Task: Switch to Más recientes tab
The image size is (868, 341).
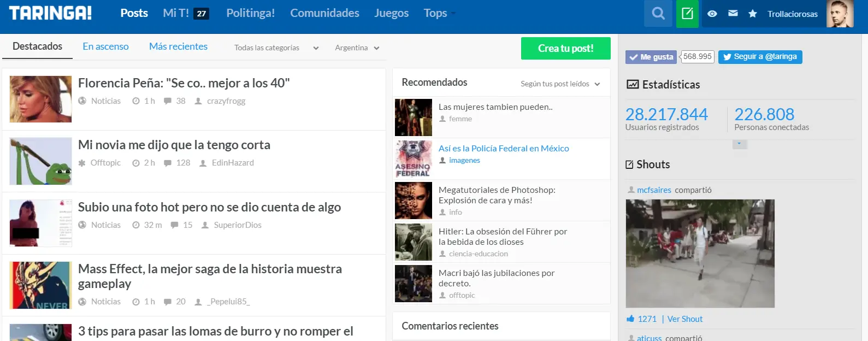Action: 178,46
